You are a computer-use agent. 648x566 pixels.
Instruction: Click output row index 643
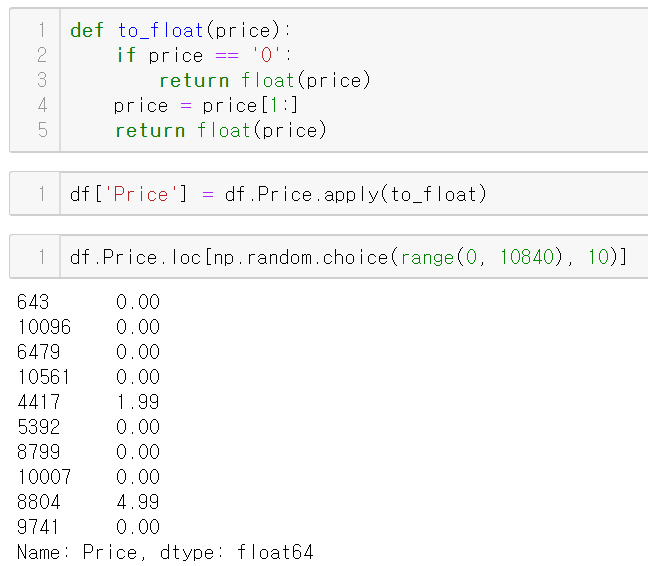click(x=33, y=302)
